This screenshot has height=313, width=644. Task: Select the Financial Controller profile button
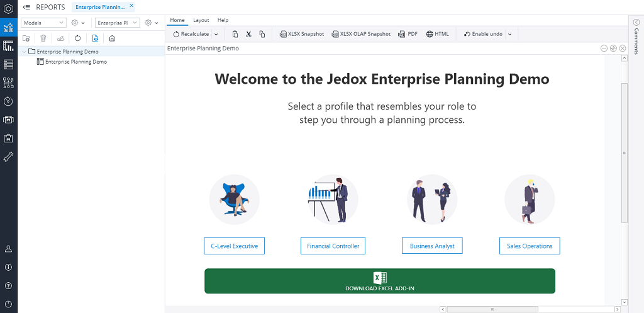(x=333, y=246)
